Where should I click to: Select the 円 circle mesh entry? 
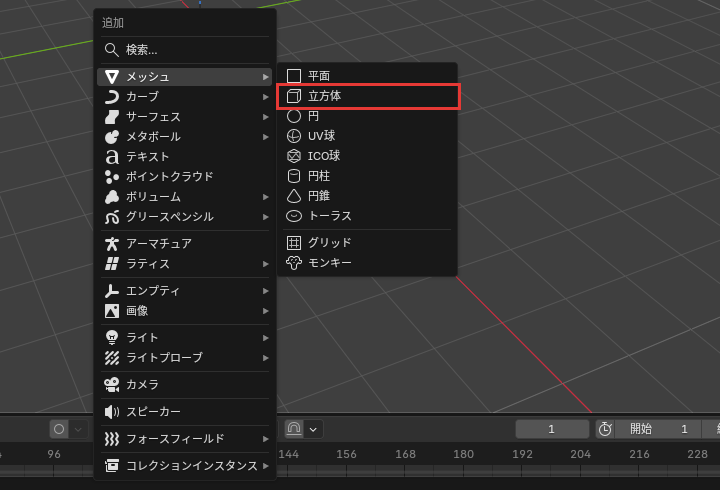pos(367,116)
